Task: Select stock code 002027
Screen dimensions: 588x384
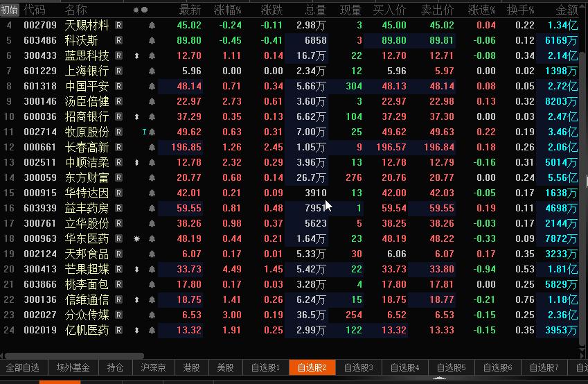Action: tap(40, 315)
